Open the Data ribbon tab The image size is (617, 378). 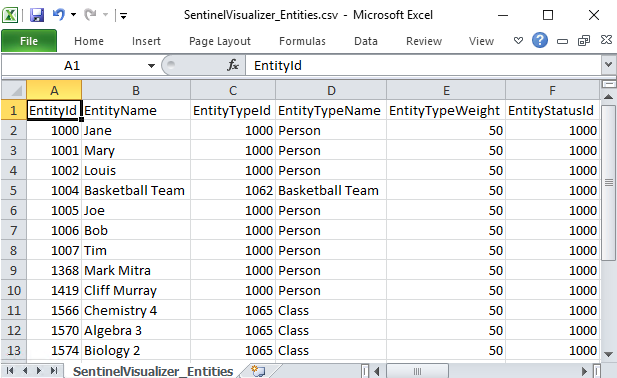366,41
